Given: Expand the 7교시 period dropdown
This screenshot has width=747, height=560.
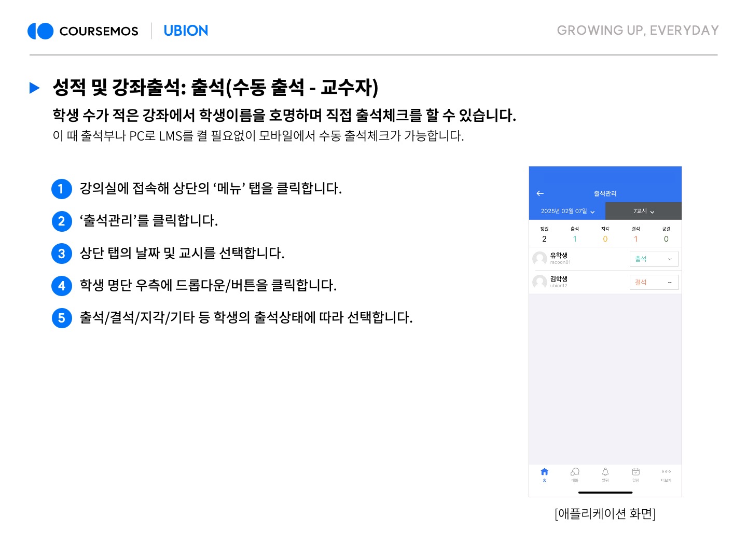Looking at the screenshot, I should tap(643, 212).
